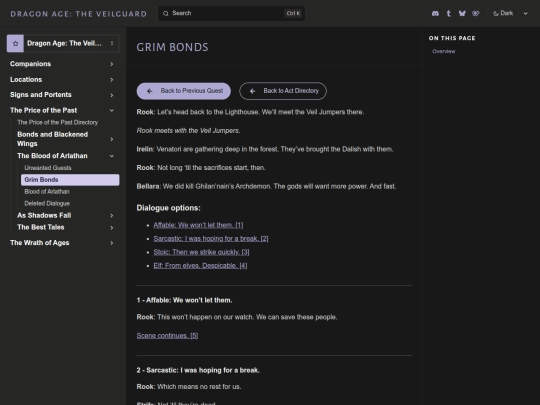
Task: Expand As Shadows Fall chevron
Action: (112, 216)
